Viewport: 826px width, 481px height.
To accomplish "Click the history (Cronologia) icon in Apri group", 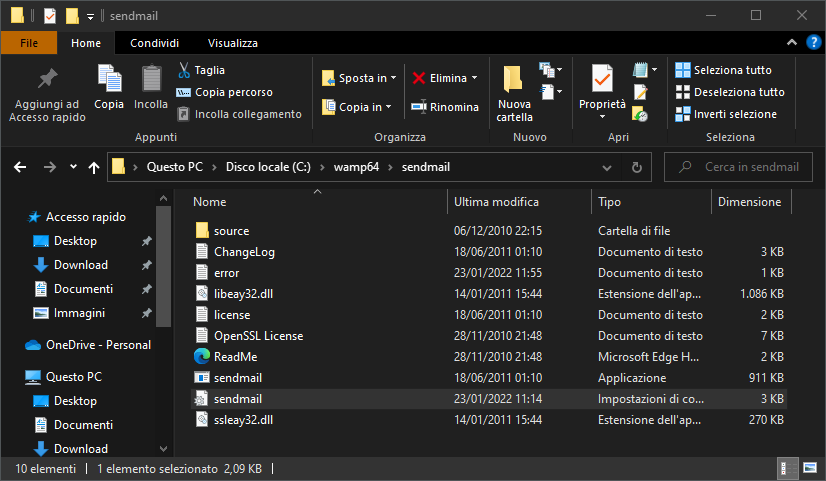I will click(x=640, y=114).
